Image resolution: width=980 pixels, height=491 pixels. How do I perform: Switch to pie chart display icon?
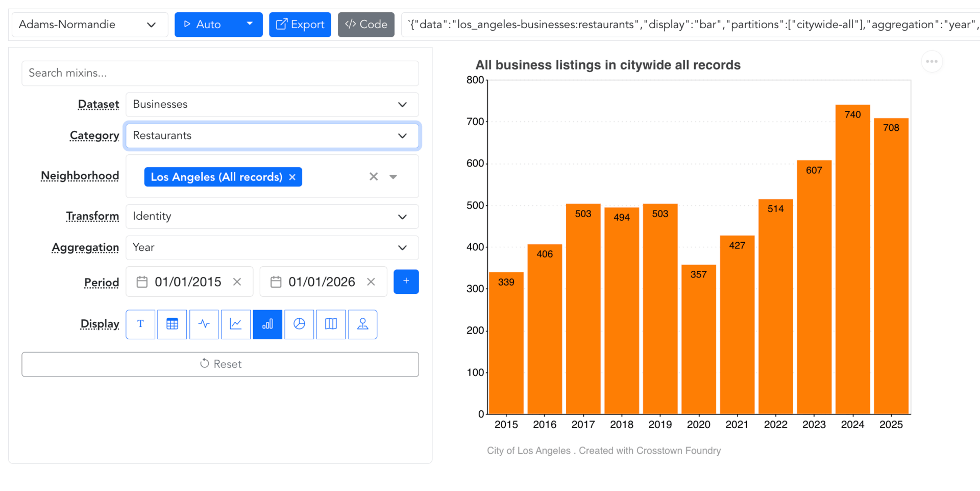coord(299,324)
